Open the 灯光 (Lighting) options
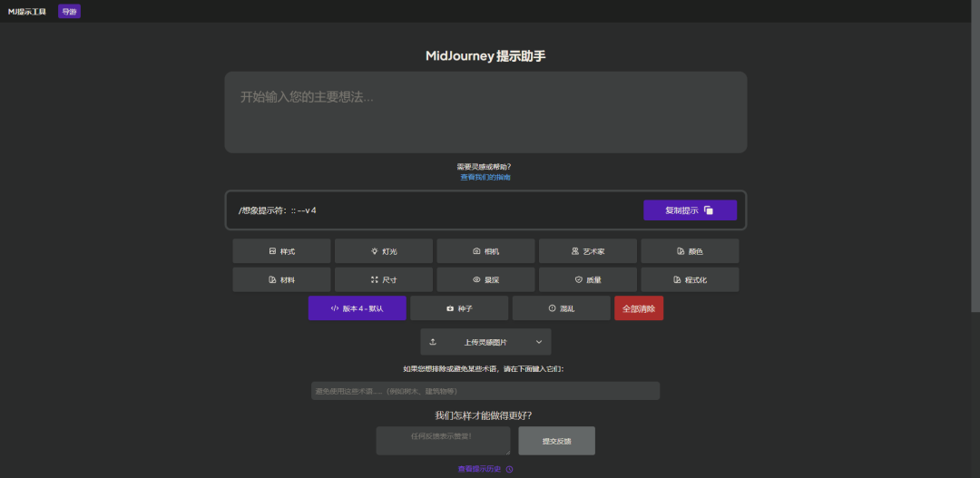The height and width of the screenshot is (478, 980). click(x=383, y=251)
